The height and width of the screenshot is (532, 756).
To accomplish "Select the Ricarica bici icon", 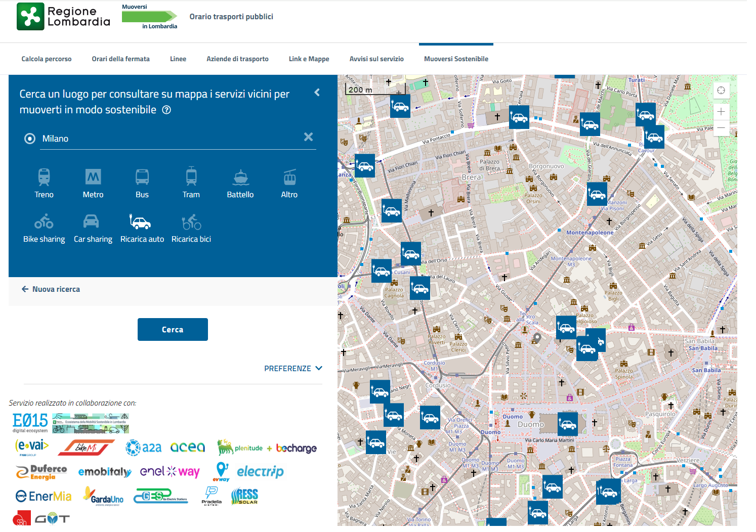I will (x=191, y=222).
